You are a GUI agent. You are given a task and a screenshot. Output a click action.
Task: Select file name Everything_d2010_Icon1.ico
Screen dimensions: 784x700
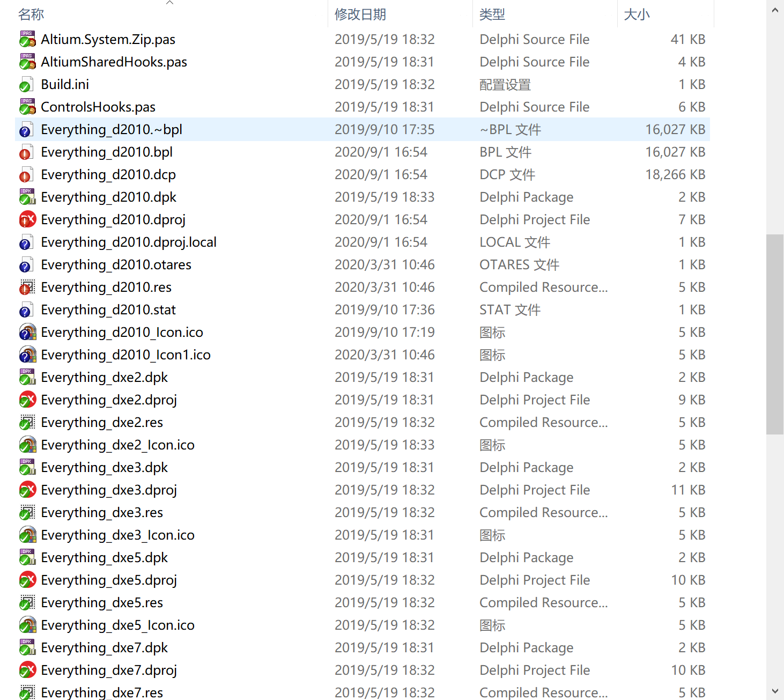point(126,355)
